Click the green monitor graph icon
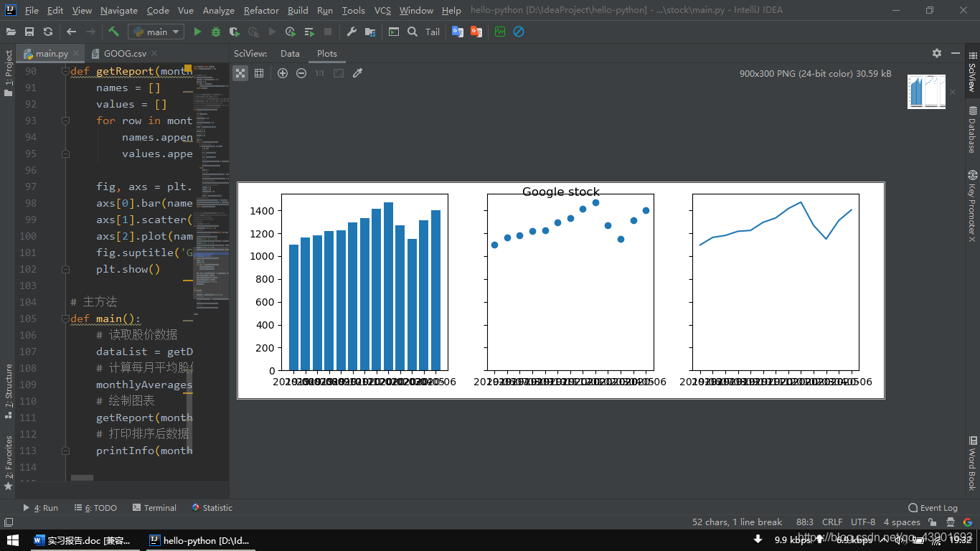 pos(500,32)
